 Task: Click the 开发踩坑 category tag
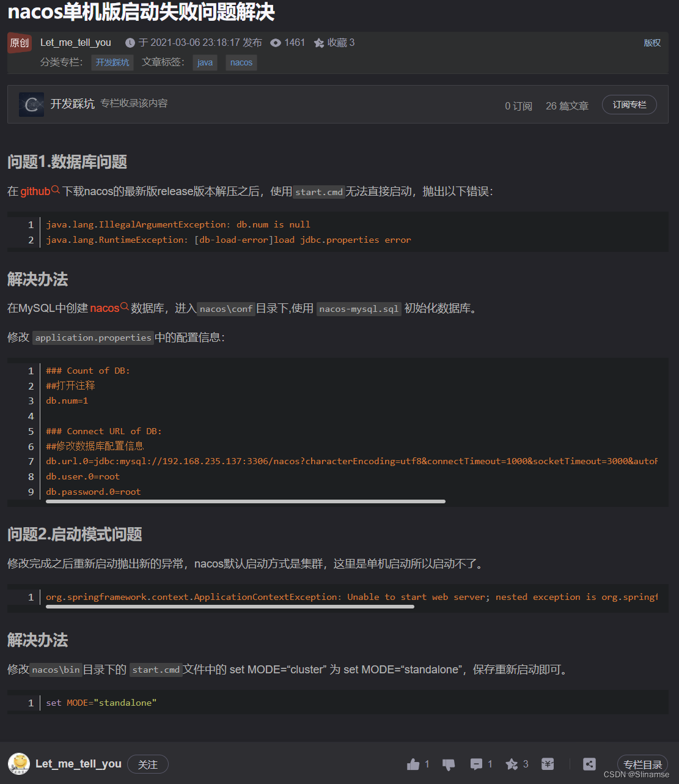click(112, 62)
